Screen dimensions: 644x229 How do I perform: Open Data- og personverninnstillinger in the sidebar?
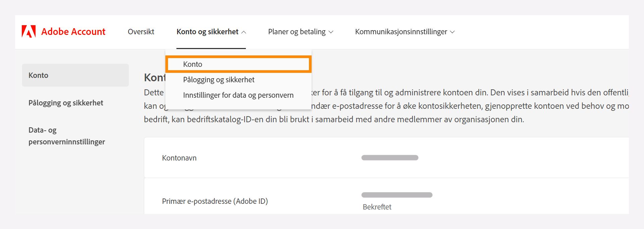point(66,136)
